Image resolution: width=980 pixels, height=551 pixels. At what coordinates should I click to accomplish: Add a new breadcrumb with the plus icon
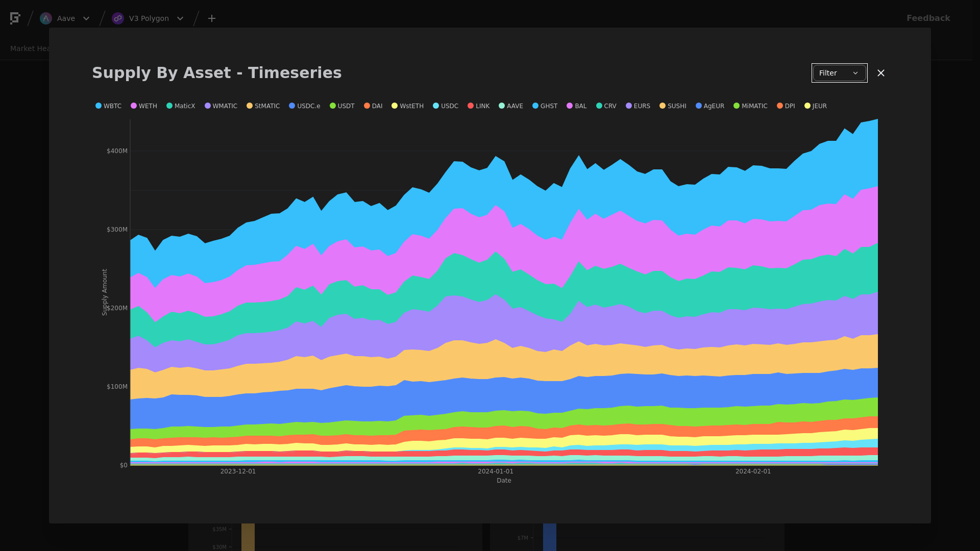pos(212,18)
